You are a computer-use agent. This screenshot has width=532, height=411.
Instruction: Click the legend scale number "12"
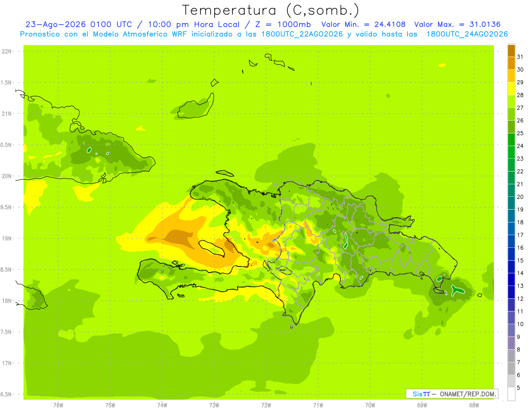(520, 298)
